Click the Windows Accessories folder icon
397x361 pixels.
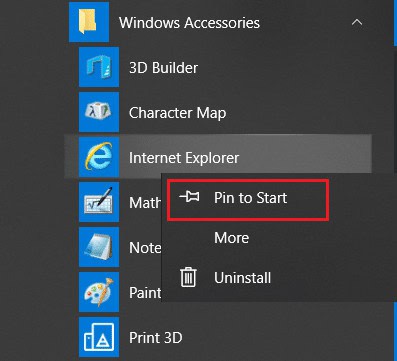89,22
